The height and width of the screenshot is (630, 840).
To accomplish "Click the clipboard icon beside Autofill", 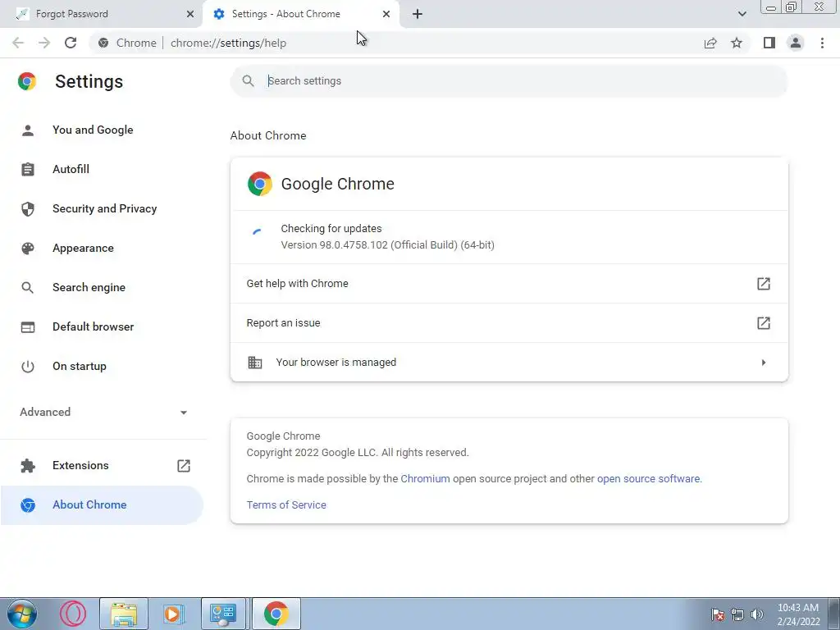I will [28, 169].
